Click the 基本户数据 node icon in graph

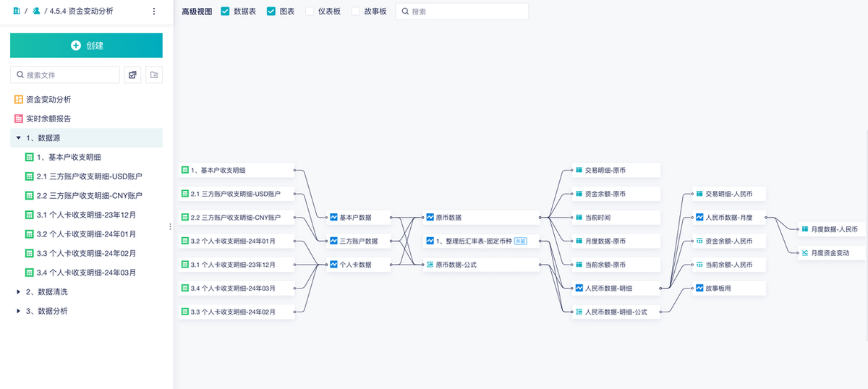tap(333, 218)
